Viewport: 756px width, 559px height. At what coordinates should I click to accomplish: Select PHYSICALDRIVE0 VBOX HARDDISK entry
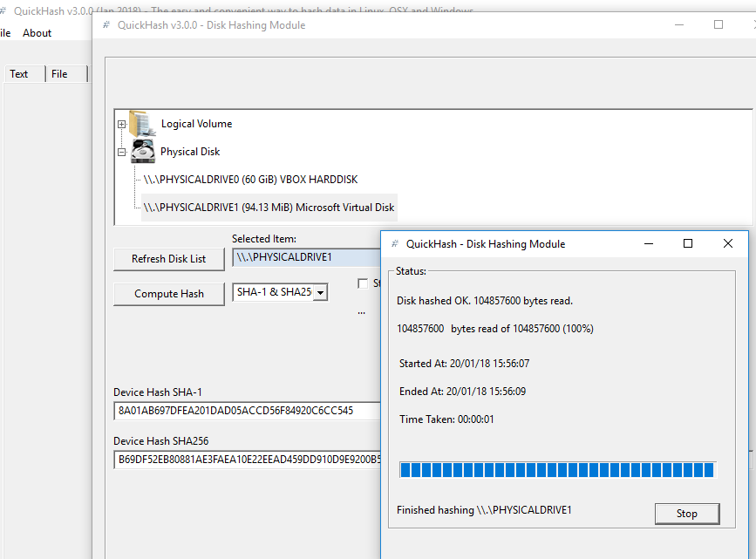(250, 180)
